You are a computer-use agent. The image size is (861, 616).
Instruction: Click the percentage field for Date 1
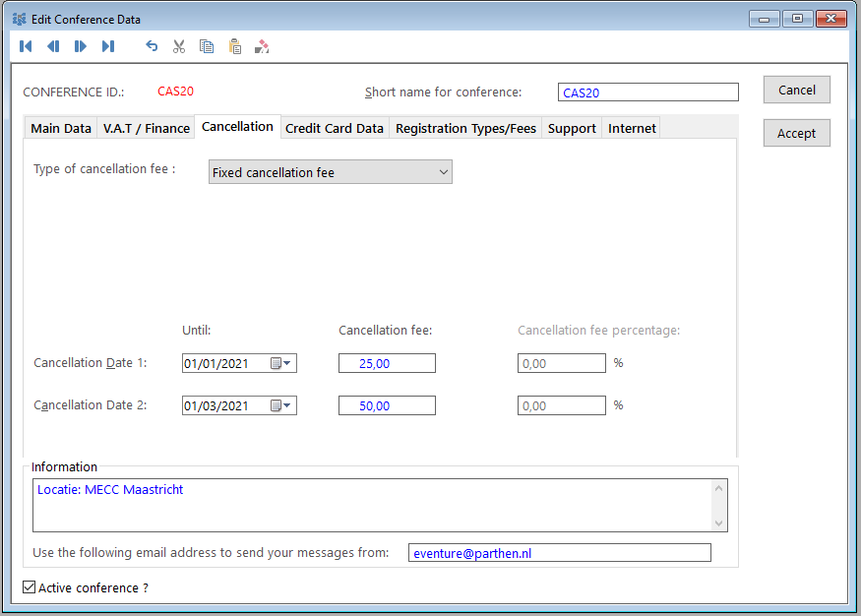[561, 363]
